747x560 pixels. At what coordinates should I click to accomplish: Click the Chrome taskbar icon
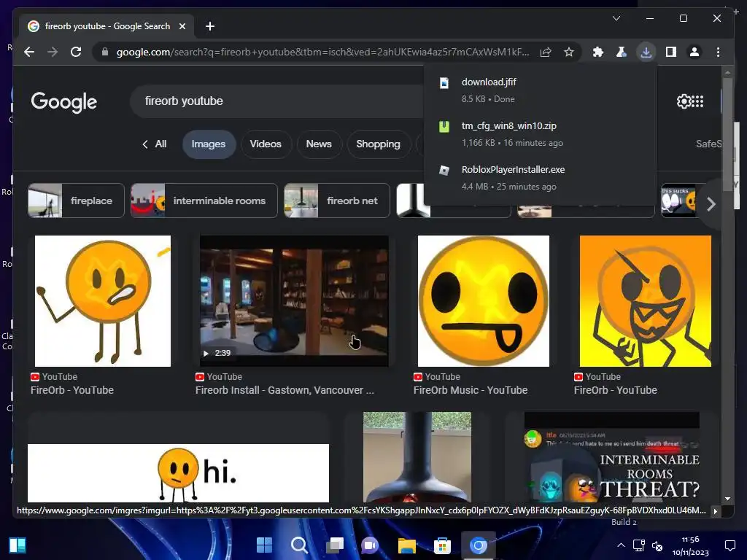point(479,545)
